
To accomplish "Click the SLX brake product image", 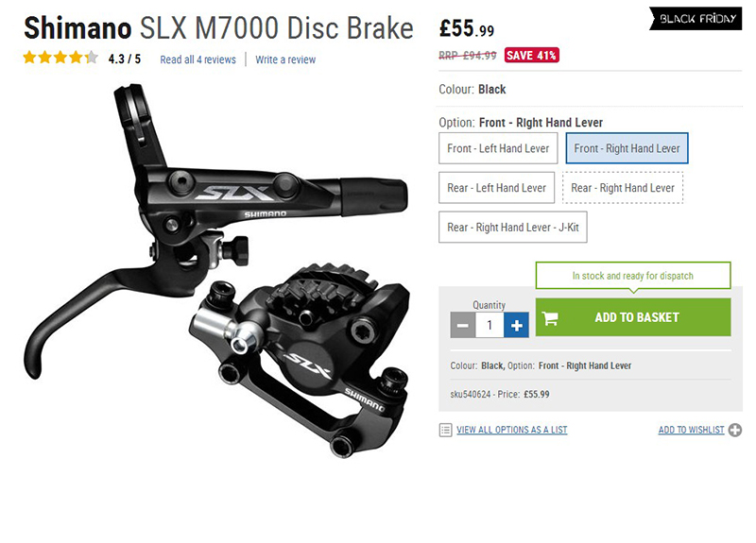I will coord(216,271).
